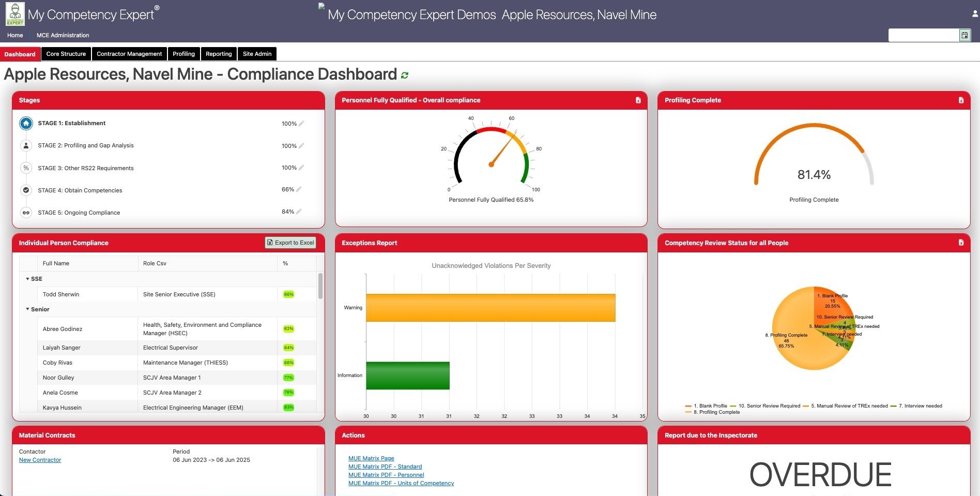This screenshot has height=496, width=980.
Task: Click the STAGE 4: Obtain Competencies label
Action: click(x=80, y=190)
